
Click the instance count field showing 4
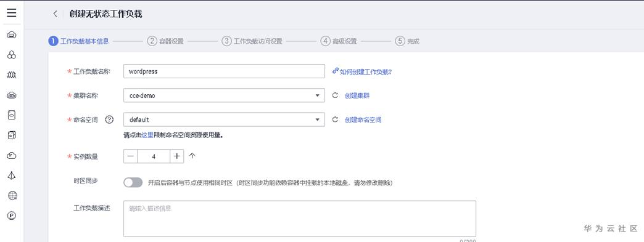click(154, 156)
